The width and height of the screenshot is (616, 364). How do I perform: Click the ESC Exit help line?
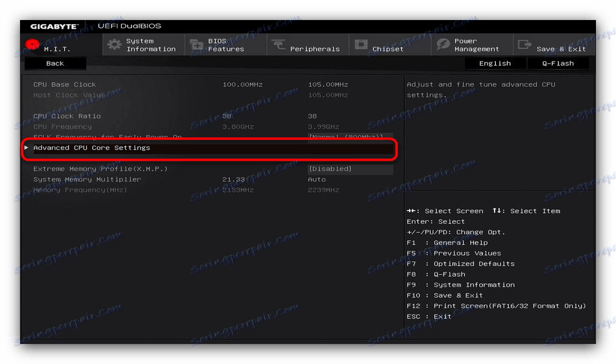(x=429, y=317)
